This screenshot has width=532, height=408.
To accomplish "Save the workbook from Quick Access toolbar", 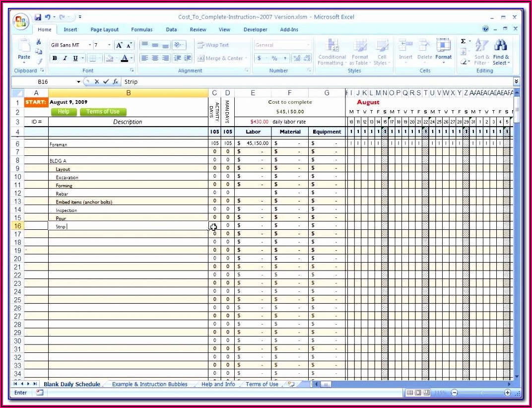I will (x=38, y=17).
